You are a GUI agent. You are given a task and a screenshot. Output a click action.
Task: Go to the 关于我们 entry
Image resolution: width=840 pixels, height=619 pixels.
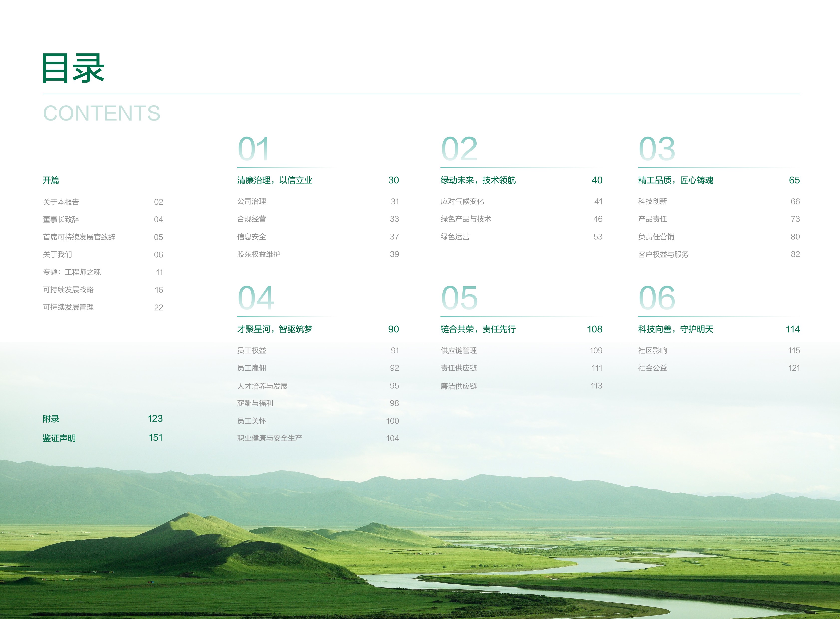click(x=57, y=254)
